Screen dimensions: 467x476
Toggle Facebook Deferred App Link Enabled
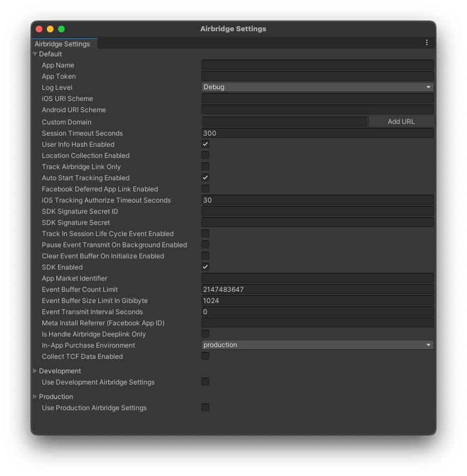tap(205, 189)
